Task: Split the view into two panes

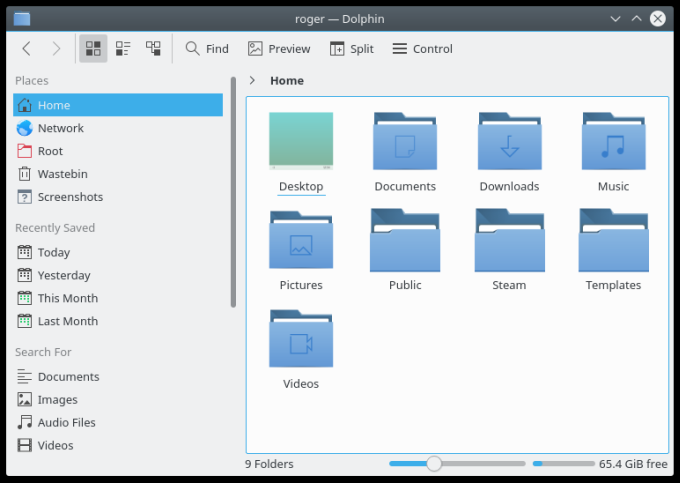Action: pyautogui.click(x=351, y=49)
